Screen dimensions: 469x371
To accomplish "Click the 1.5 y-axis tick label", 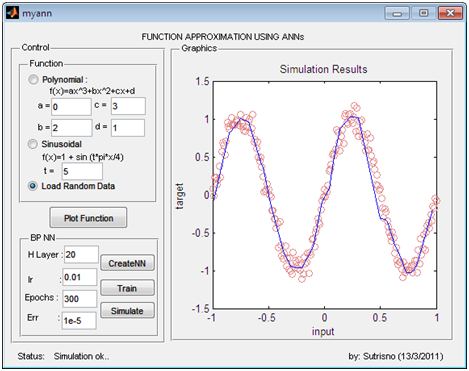I will 202,81.
